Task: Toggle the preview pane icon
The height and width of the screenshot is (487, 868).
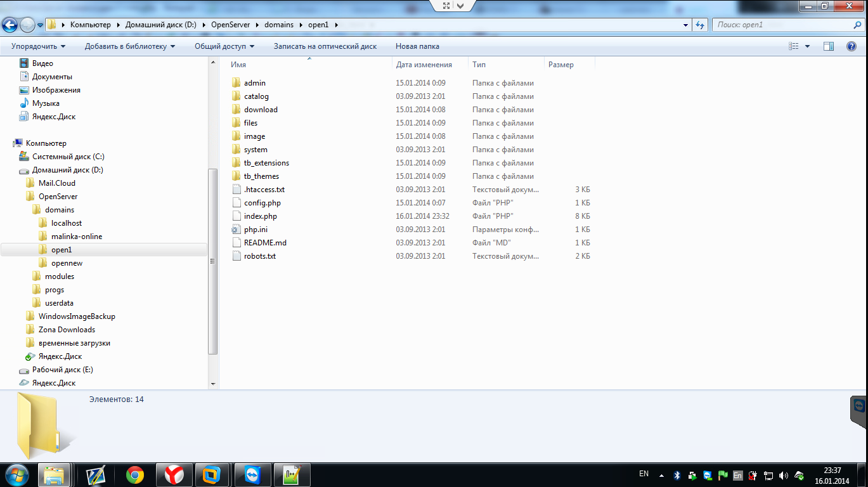Action: pos(828,46)
